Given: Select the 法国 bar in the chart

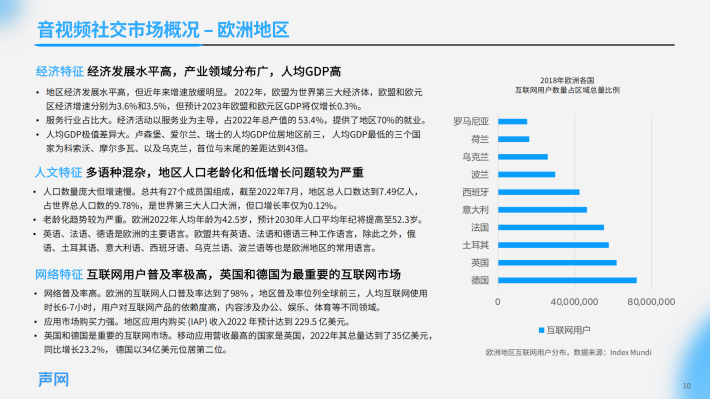Looking at the screenshot, I should [x=551, y=227].
